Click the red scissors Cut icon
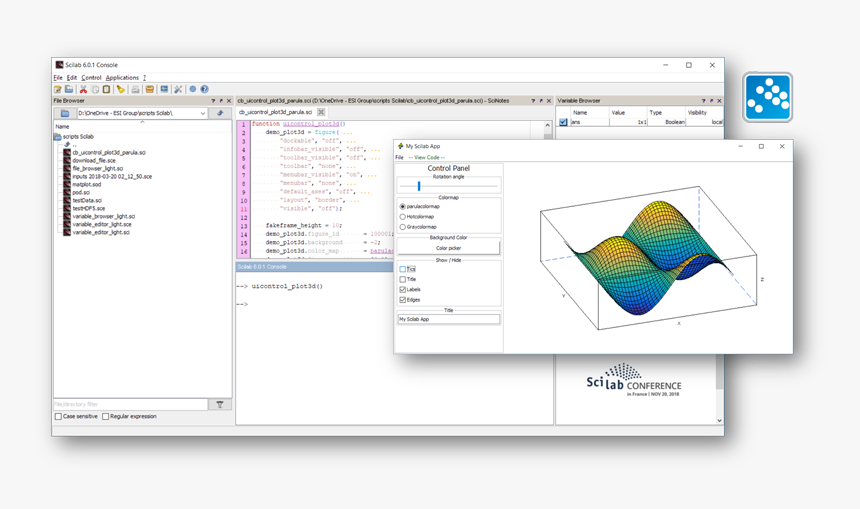 click(83, 89)
